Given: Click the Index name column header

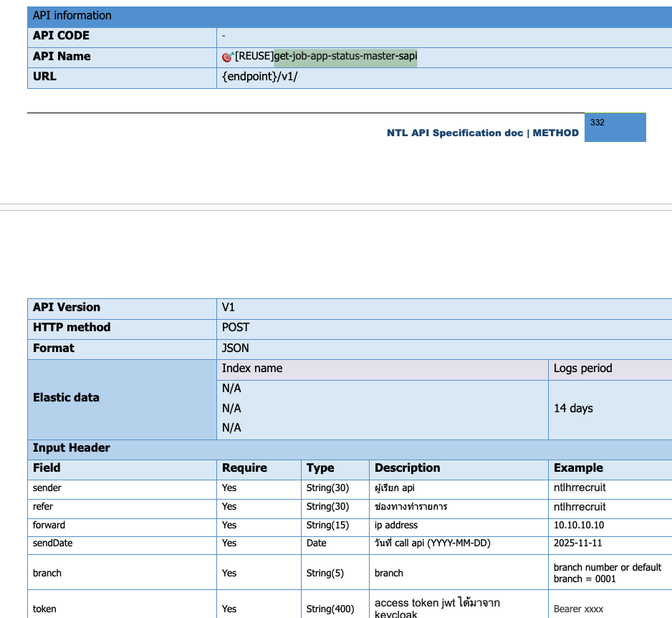Looking at the screenshot, I should 252,368.
